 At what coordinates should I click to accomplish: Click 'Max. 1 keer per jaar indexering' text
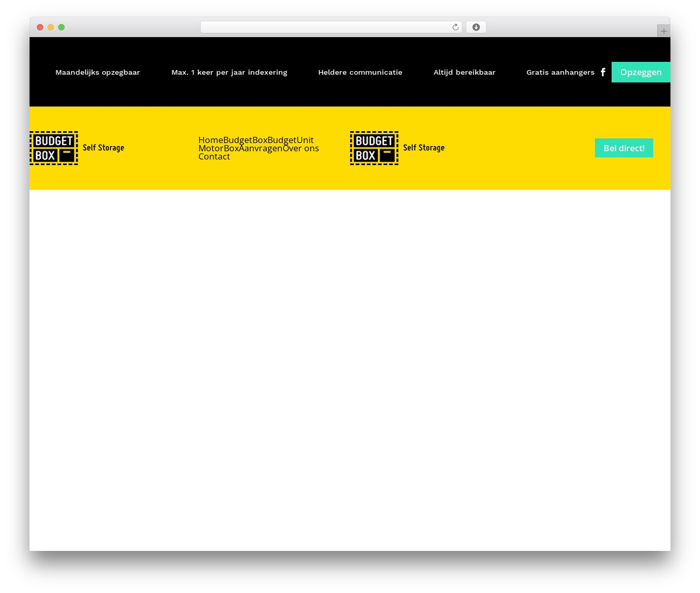[229, 72]
